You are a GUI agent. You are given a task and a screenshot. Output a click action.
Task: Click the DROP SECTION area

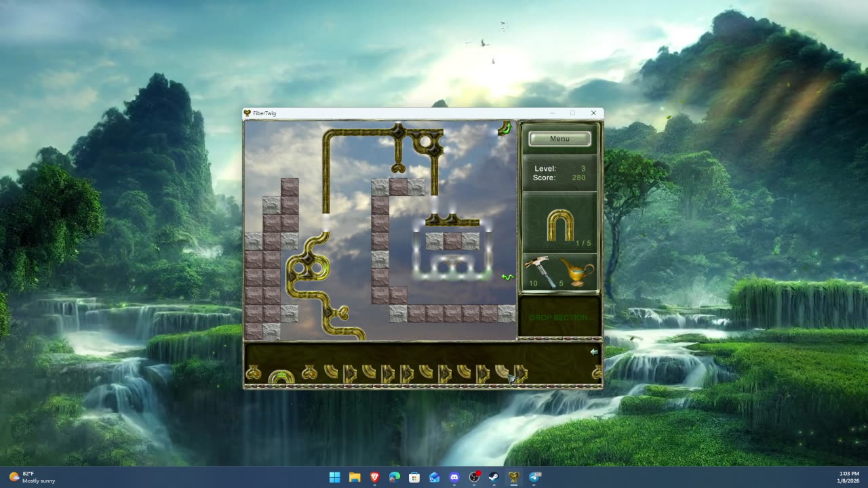pos(559,317)
